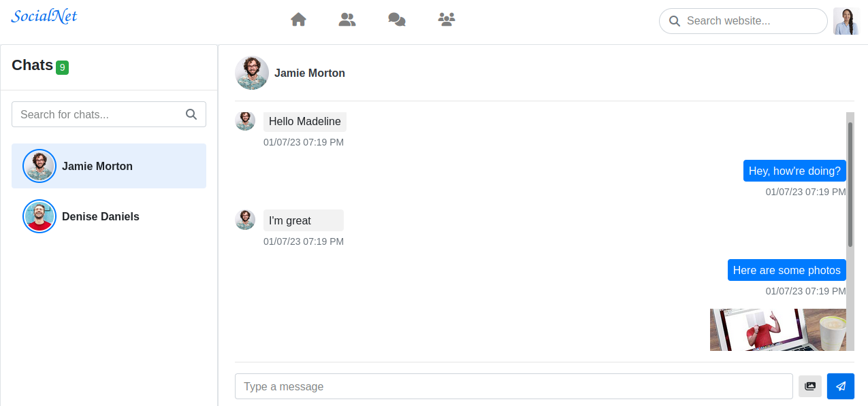Click the magnifier in chat search
This screenshot has width=868, height=406.
coord(191,114)
